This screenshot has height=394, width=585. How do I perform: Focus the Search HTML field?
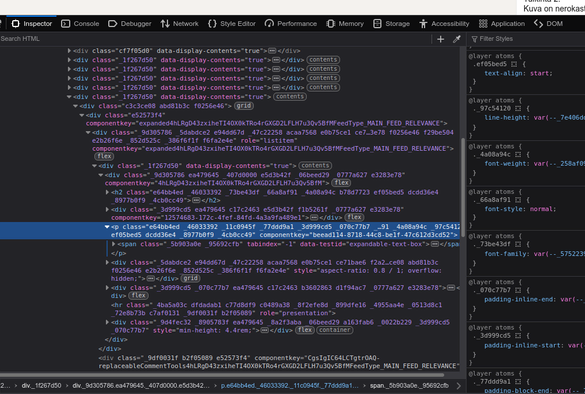click(215, 39)
